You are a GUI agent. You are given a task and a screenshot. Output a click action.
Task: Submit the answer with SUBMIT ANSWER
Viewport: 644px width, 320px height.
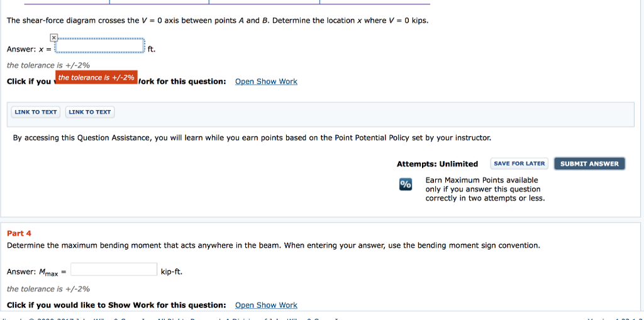click(589, 163)
